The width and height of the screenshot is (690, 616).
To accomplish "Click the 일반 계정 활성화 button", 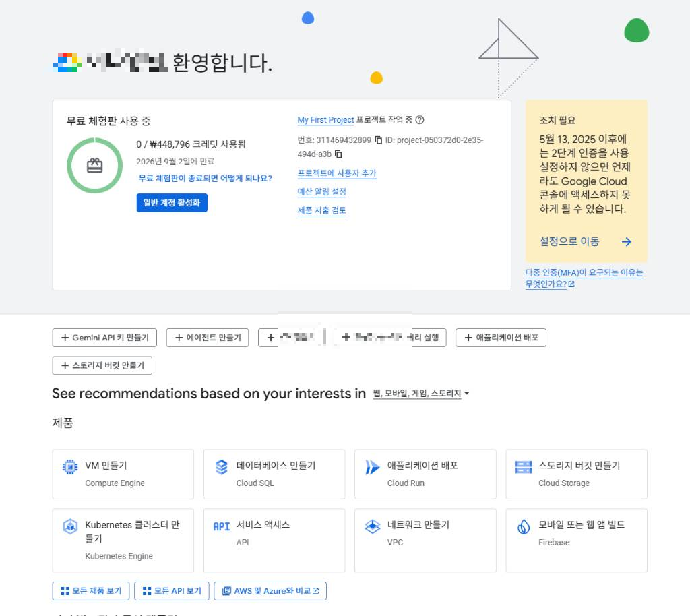I will [172, 203].
